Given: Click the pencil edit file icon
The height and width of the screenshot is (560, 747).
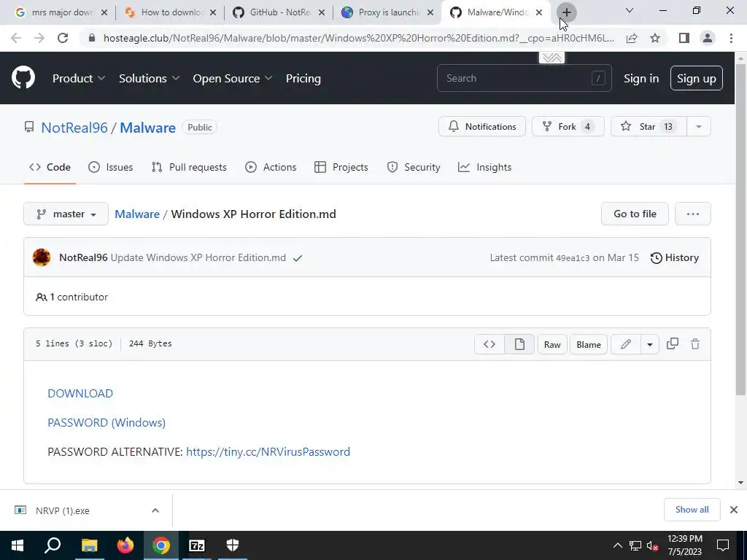Looking at the screenshot, I should point(626,344).
